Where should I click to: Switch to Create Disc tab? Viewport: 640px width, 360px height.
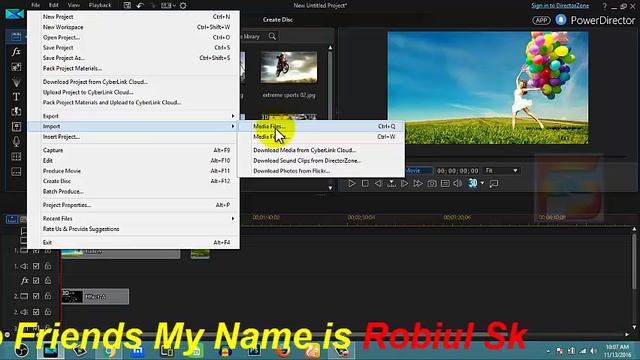pyautogui.click(x=278, y=20)
